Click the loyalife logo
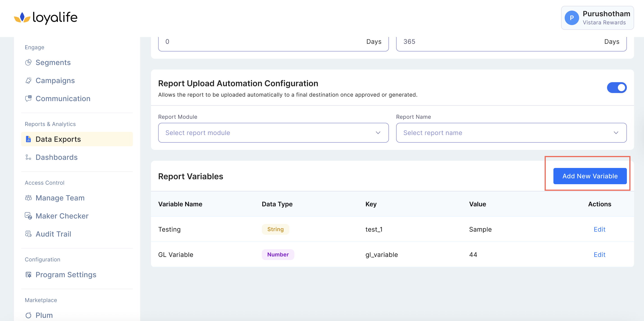644x321 pixels. [46, 18]
